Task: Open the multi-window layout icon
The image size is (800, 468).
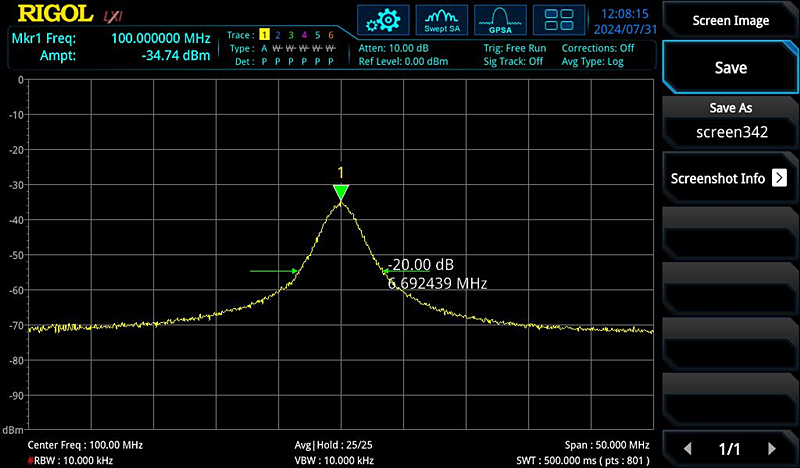Action: (559, 20)
